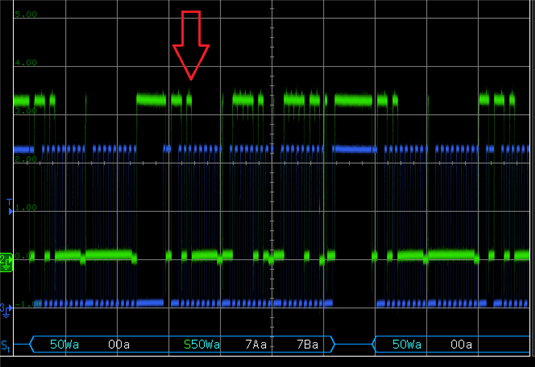Click the 3.00 vertical scale label
This screenshot has height=367, width=535.
[x=26, y=111]
